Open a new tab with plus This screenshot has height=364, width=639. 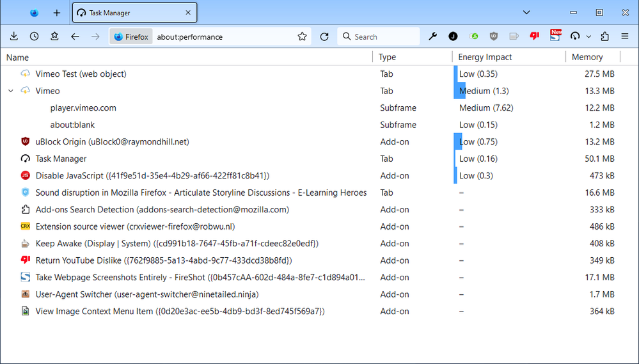click(57, 13)
